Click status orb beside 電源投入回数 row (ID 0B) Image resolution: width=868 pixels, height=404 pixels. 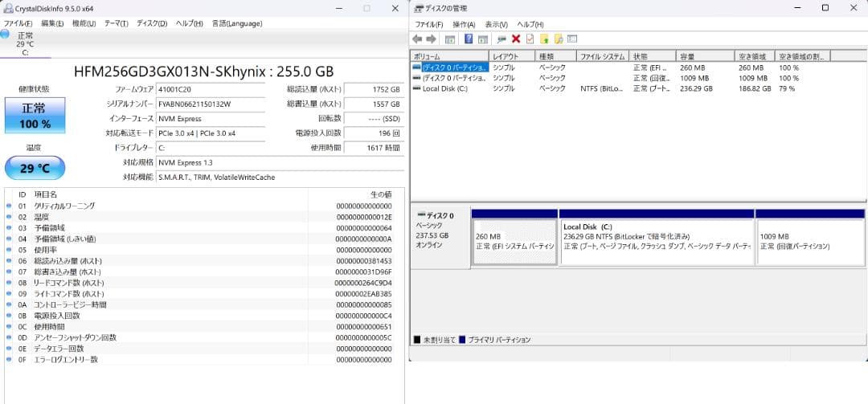pos(8,316)
